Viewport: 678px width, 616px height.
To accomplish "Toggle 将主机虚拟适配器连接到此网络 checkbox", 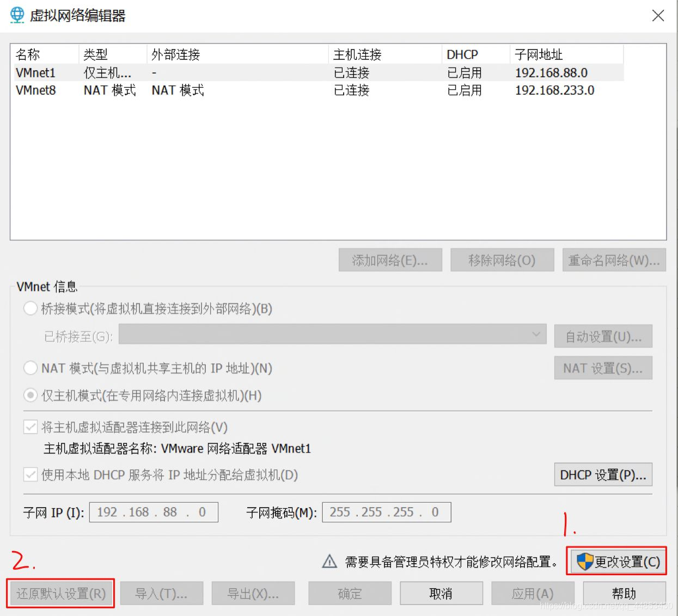I will [30, 427].
